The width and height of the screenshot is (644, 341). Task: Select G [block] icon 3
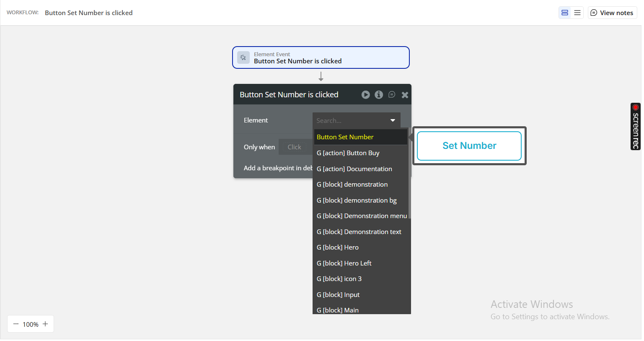pyautogui.click(x=362, y=279)
